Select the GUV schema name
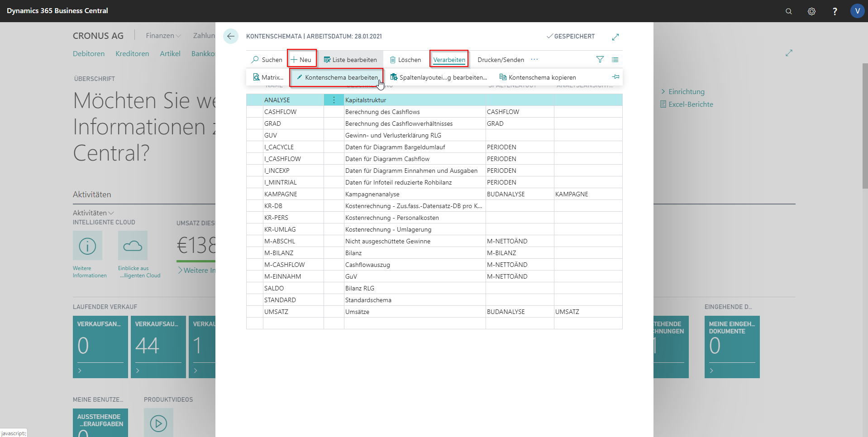The height and width of the screenshot is (437, 868). pyautogui.click(x=271, y=135)
